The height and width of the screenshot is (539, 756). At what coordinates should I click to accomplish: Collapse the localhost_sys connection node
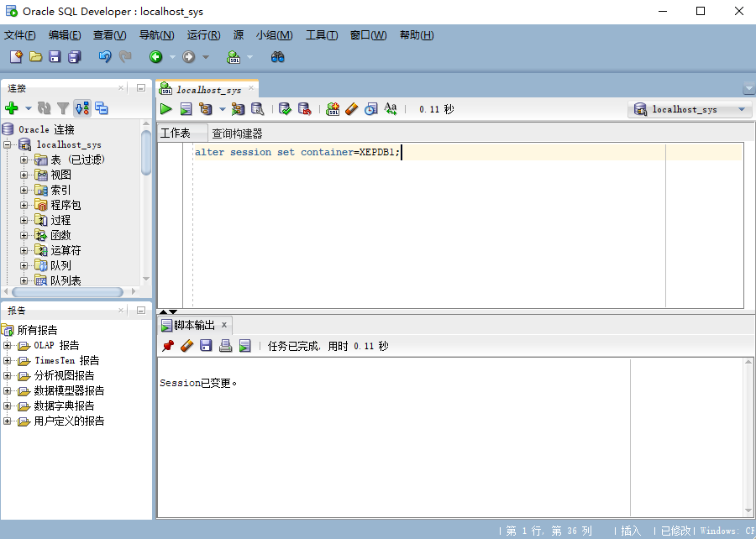click(x=8, y=144)
